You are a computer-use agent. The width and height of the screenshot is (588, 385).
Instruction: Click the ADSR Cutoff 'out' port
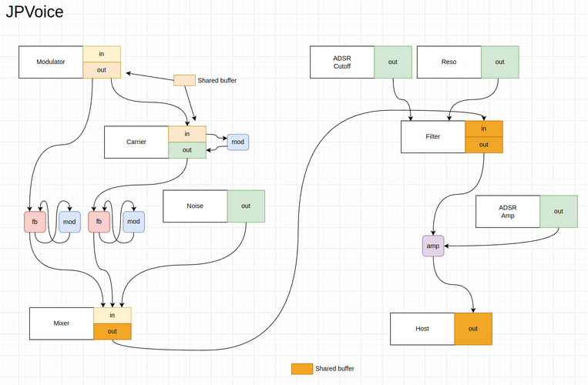coord(393,62)
